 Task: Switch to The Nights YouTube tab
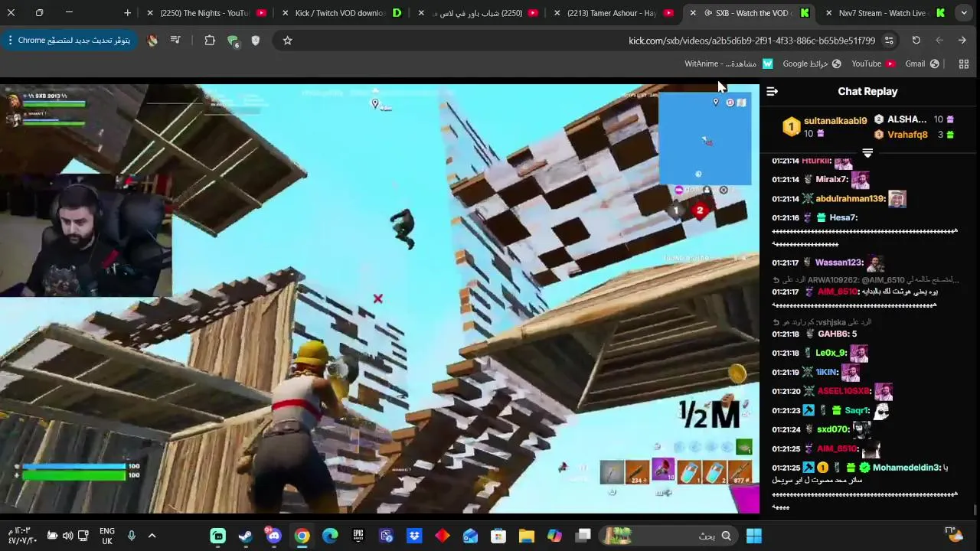(x=204, y=13)
